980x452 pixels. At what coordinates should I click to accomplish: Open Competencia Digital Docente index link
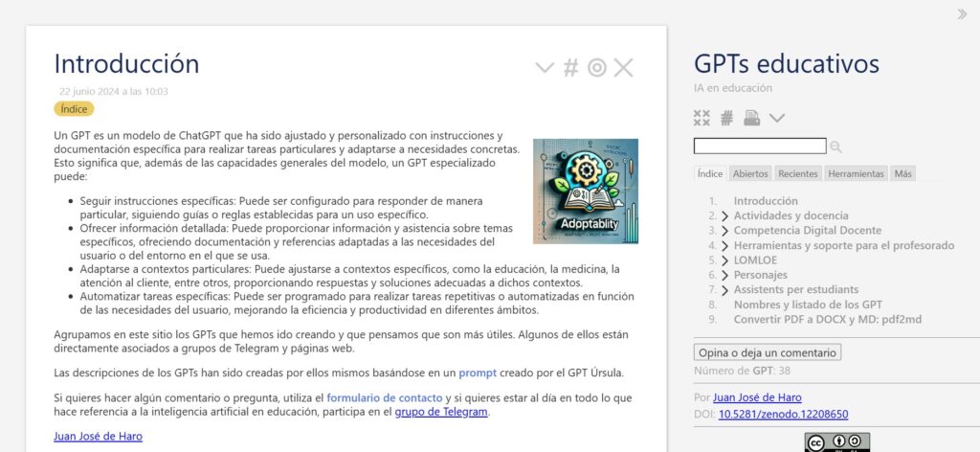(808, 230)
